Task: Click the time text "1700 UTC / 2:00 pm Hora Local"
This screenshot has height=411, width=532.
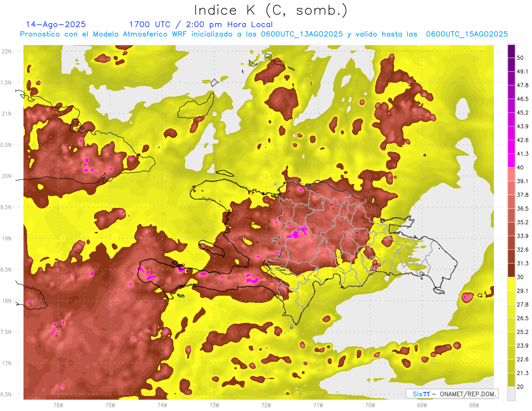Action: 201,24
